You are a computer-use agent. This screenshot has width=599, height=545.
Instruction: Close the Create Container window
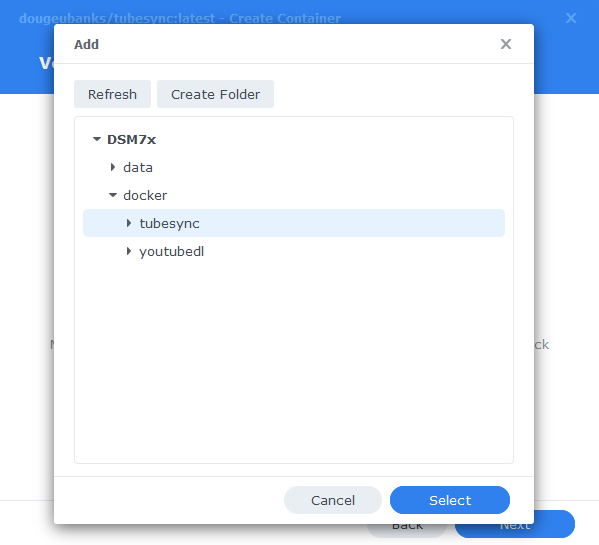click(571, 18)
